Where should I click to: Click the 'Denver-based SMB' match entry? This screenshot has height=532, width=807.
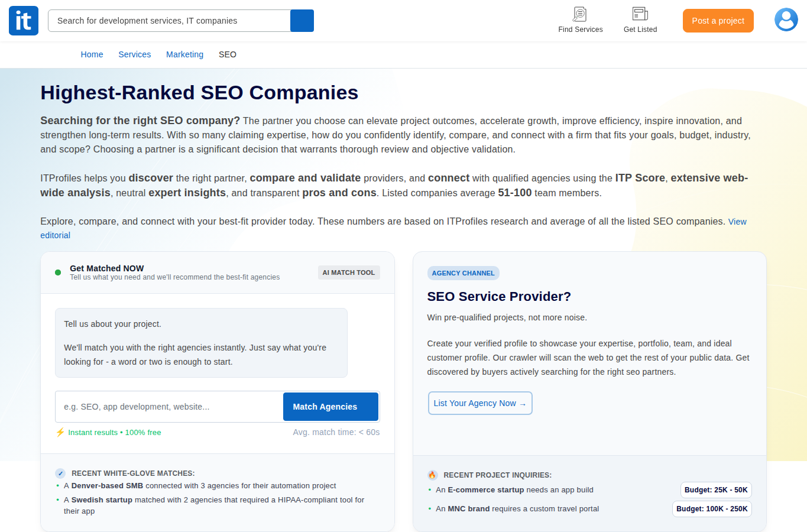coord(200,486)
